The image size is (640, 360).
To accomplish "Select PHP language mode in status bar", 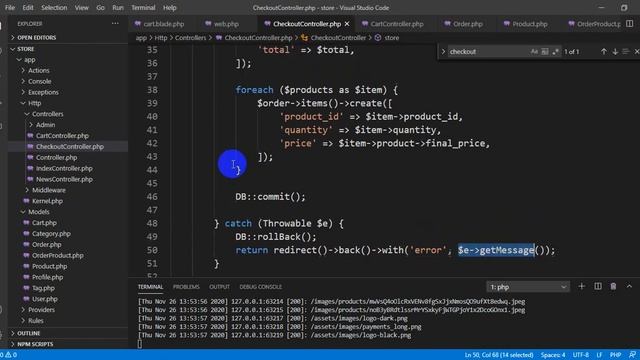I will point(615,355).
